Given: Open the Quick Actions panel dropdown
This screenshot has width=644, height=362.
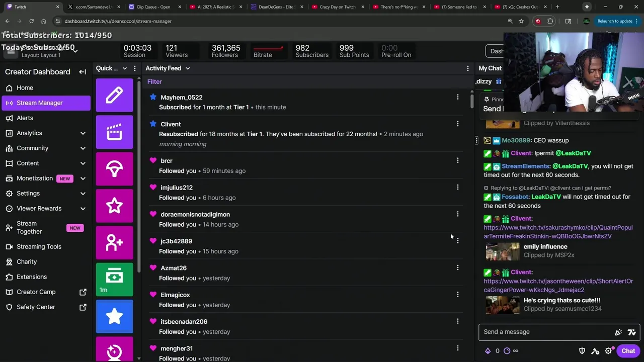Looking at the screenshot, I should 125,68.
